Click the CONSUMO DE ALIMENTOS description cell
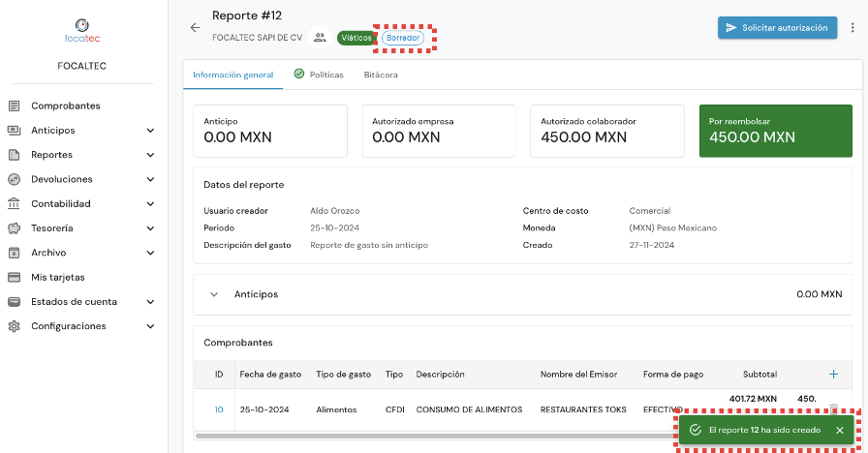Screen dimensions: 868x453 click(469, 409)
